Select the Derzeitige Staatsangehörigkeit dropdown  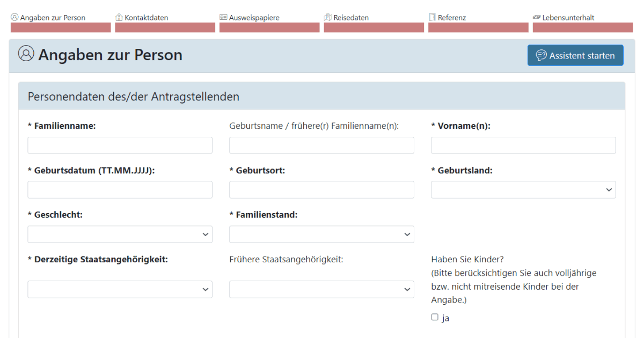(x=120, y=289)
